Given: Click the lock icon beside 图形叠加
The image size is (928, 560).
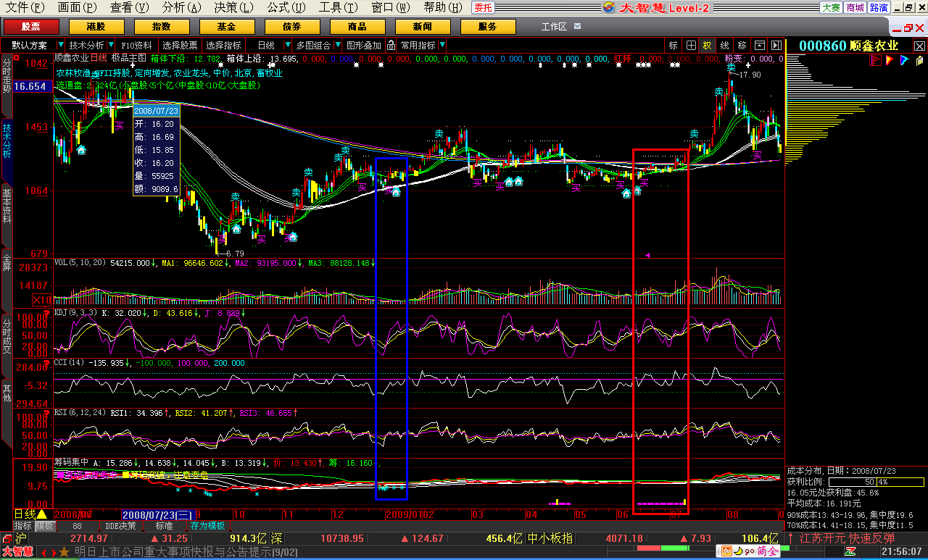Looking at the screenshot, I should tap(391, 45).
